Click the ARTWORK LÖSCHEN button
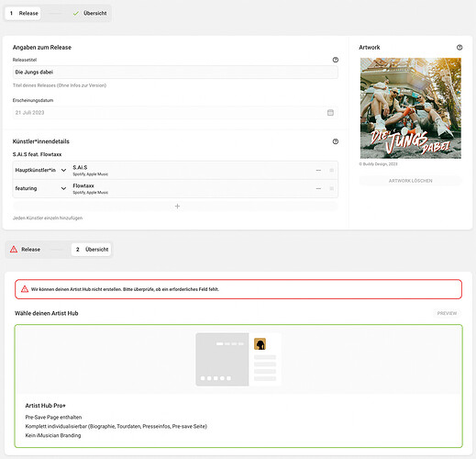This screenshot has width=476, height=459. click(x=411, y=181)
